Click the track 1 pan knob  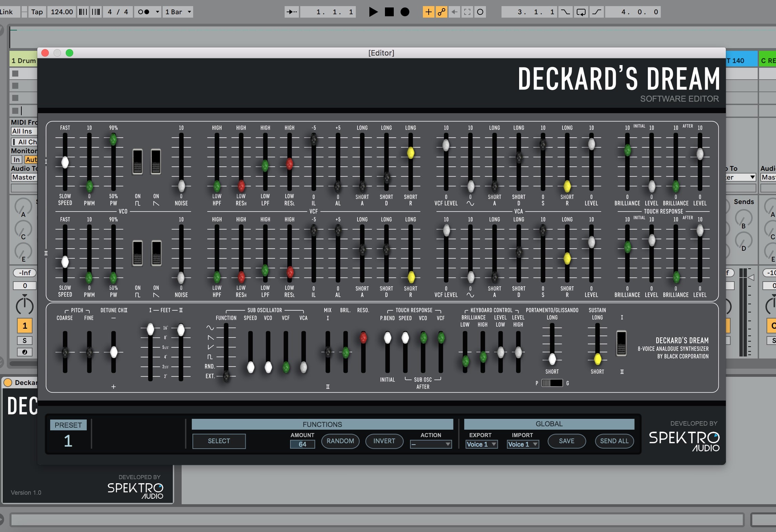(25, 306)
